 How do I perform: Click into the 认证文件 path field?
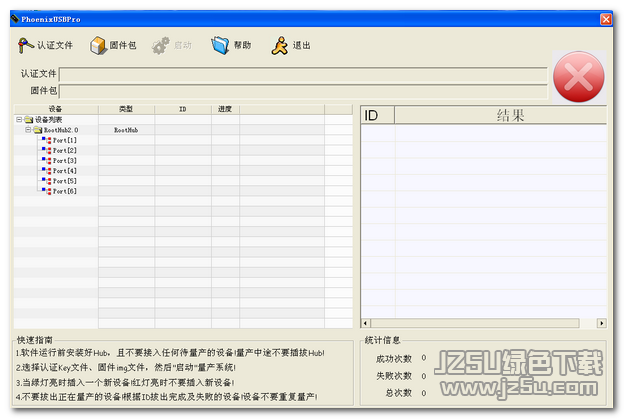click(303, 74)
